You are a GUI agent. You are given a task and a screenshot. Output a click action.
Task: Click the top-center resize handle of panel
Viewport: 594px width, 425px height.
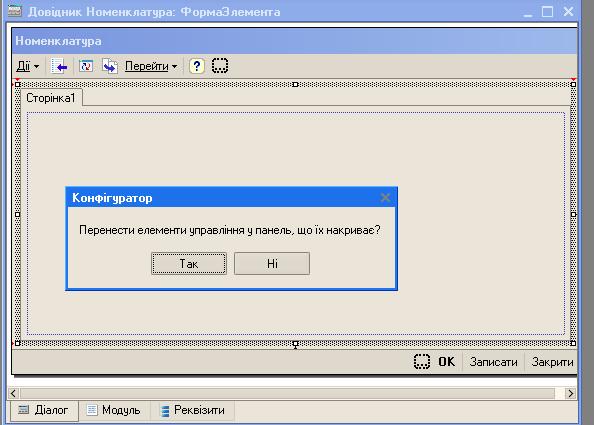[x=295, y=84]
